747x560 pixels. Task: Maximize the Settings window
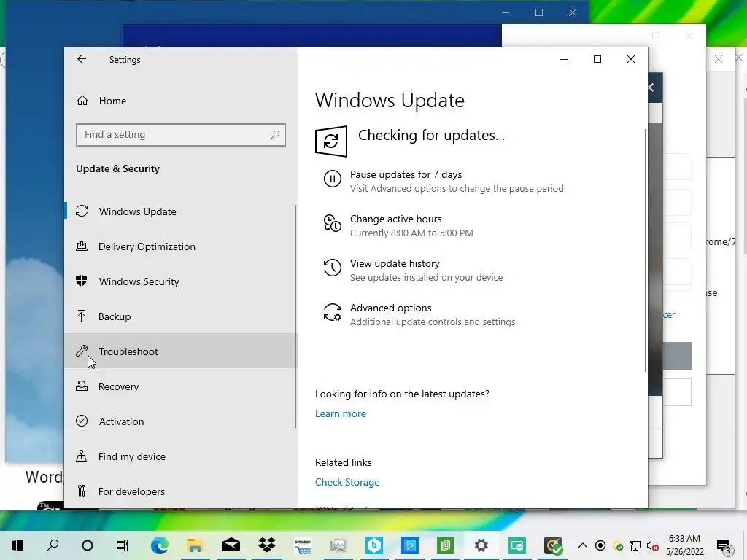597,59
